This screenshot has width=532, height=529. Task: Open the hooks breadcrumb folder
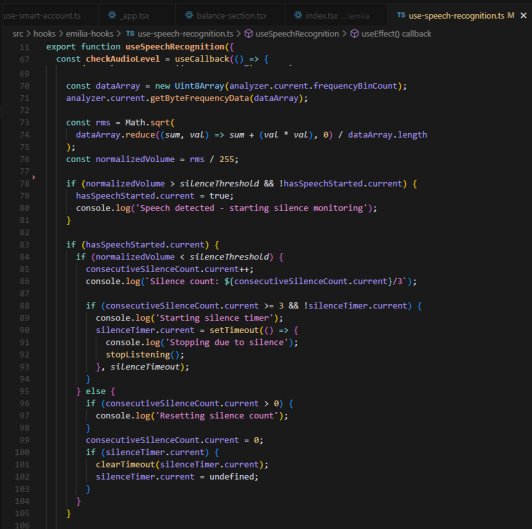coord(44,34)
